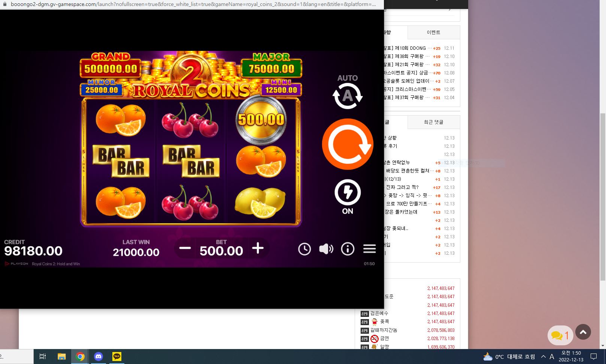
Task: Click the lemon symbol on the reels
Action: coord(260,202)
